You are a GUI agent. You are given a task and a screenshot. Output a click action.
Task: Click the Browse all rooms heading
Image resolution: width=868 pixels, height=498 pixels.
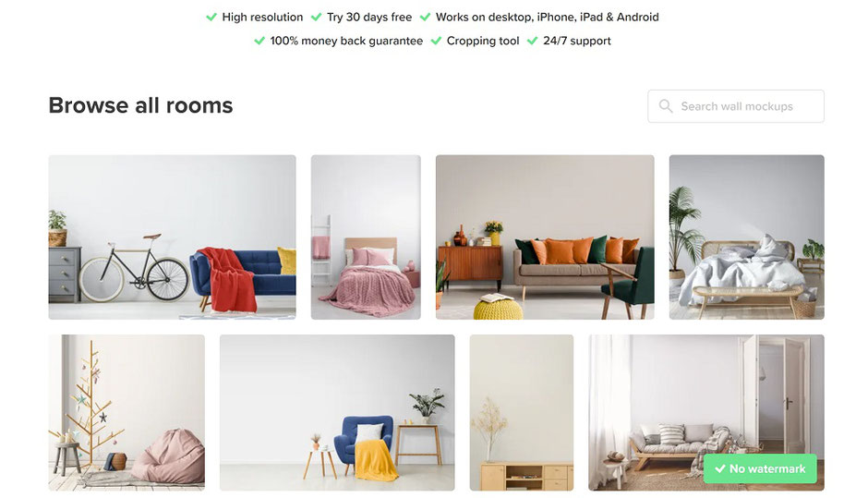coord(140,105)
